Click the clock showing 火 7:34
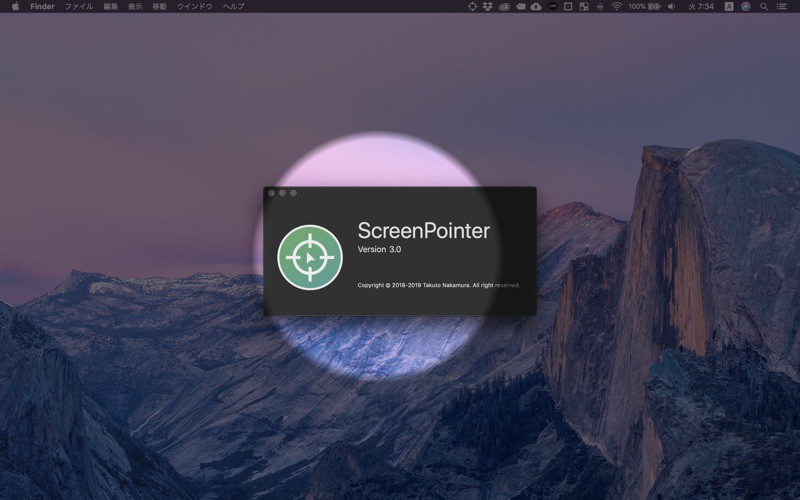The width and height of the screenshot is (800, 500). [x=701, y=7]
